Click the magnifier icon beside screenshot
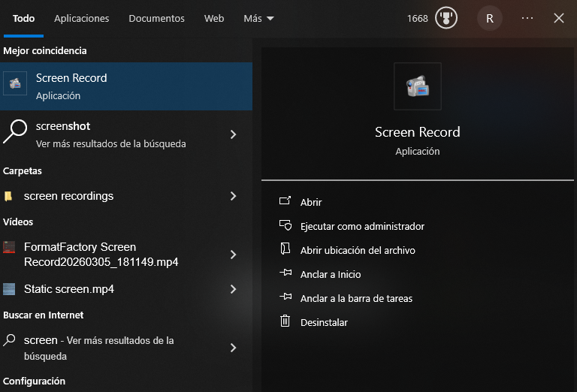Viewport: 577px width, 392px height. coord(15,131)
